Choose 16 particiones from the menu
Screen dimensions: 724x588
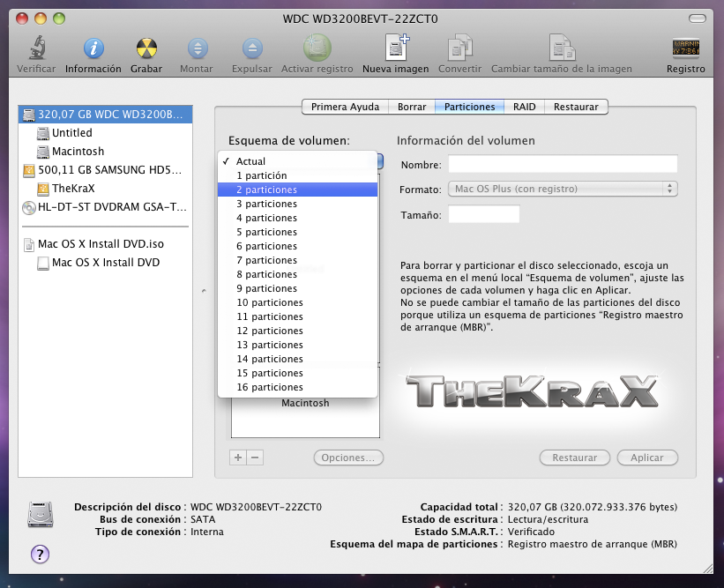297,387
